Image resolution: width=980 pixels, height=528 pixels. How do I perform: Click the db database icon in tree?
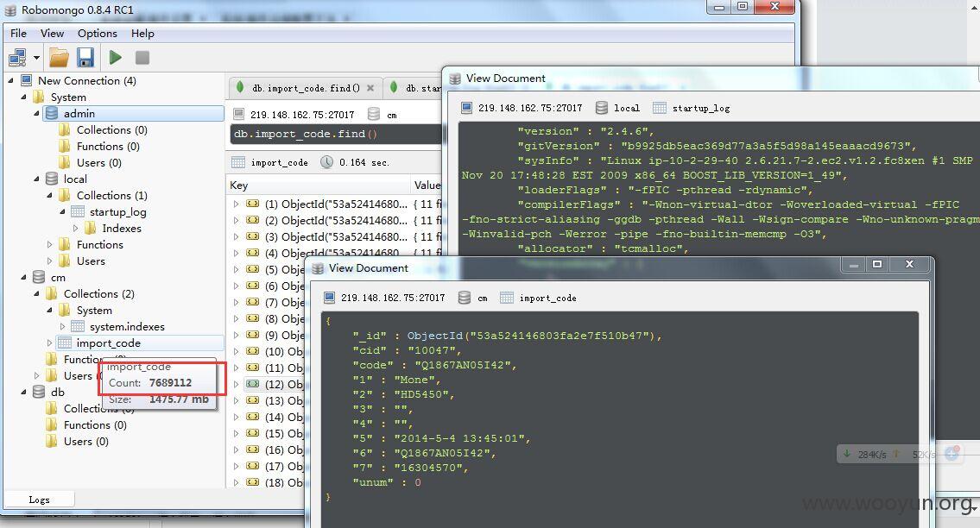pyautogui.click(x=39, y=392)
